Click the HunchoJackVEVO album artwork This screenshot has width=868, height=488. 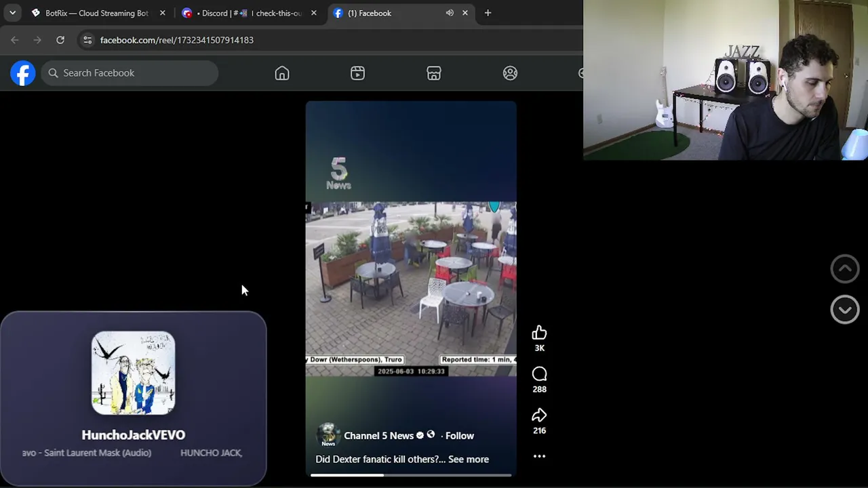click(134, 373)
